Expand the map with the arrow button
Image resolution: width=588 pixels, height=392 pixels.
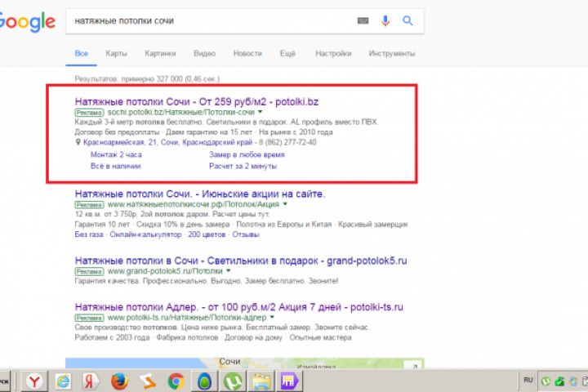pyautogui.click(x=414, y=366)
